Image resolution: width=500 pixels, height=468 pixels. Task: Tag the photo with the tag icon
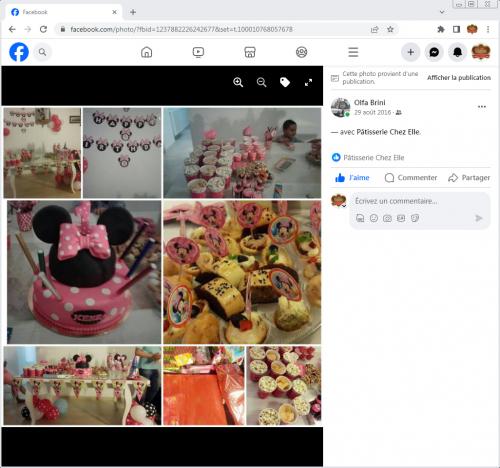[285, 82]
